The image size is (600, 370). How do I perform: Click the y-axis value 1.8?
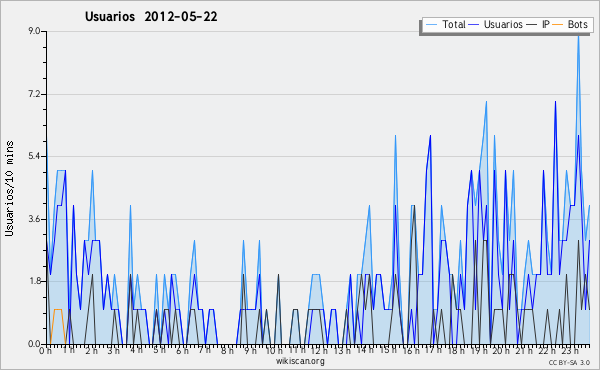34,281
